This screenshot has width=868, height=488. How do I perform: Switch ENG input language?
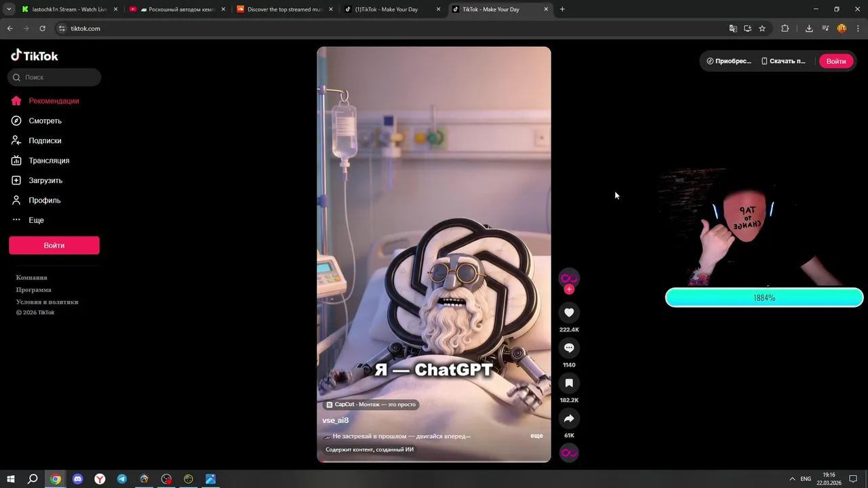click(x=806, y=479)
